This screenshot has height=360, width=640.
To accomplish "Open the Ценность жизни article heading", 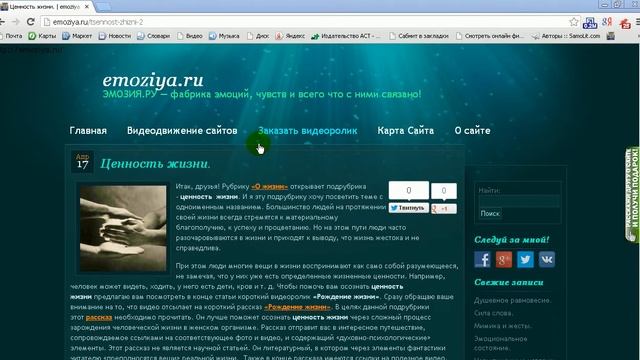I will 156,164.
